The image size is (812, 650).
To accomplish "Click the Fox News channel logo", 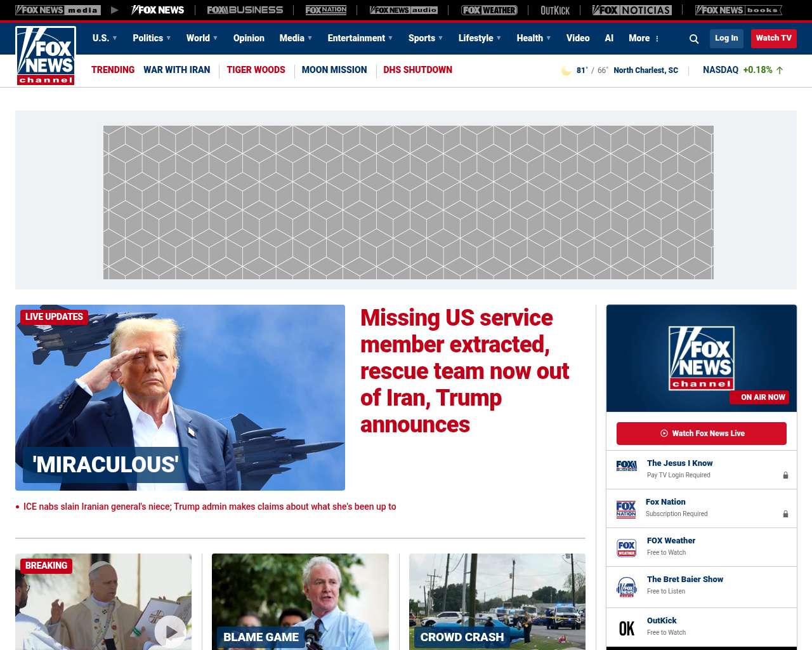I will (46, 56).
